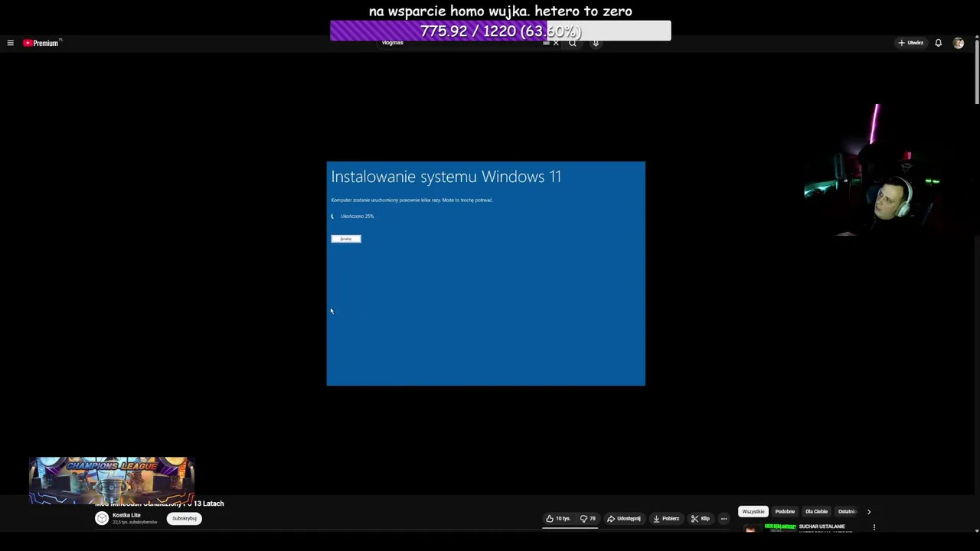Click the Ukończono 25% progress text
Screen dimensions: 980x551
click(x=358, y=216)
